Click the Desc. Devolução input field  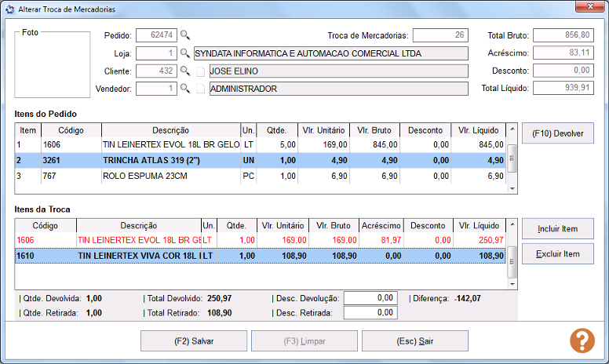pyautogui.click(x=370, y=298)
